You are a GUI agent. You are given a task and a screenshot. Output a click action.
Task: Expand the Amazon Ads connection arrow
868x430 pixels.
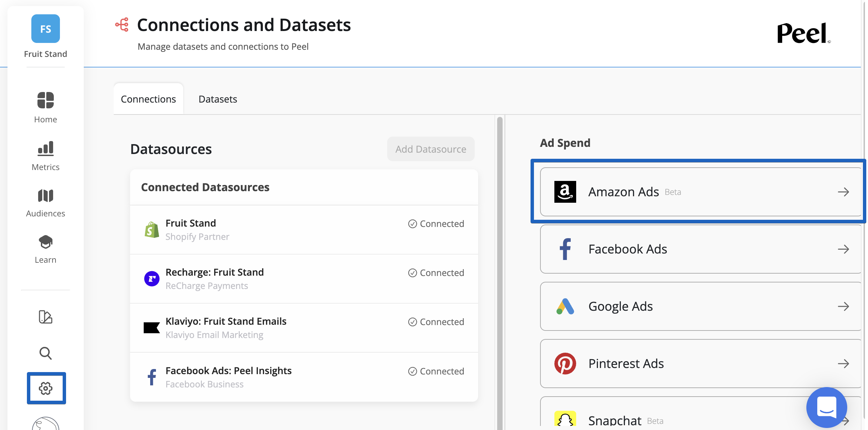(x=843, y=192)
